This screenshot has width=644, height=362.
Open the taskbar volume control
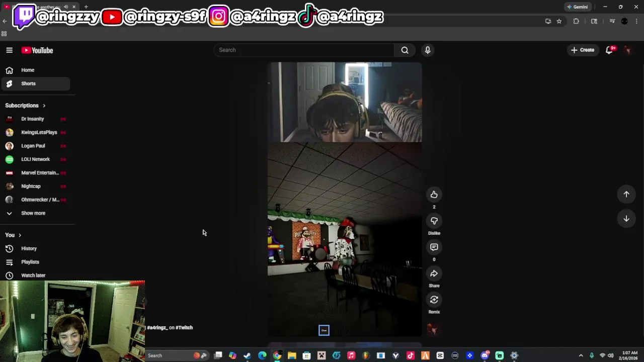coord(611,355)
